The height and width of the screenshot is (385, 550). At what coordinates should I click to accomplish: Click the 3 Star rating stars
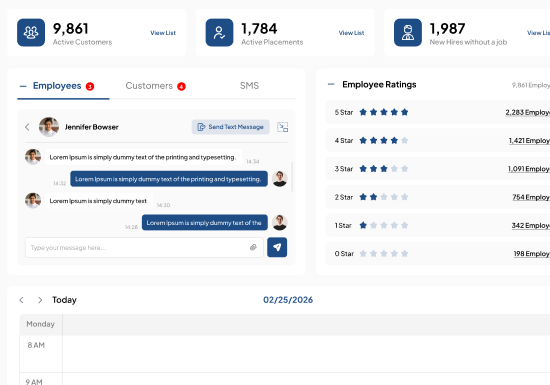tap(384, 169)
